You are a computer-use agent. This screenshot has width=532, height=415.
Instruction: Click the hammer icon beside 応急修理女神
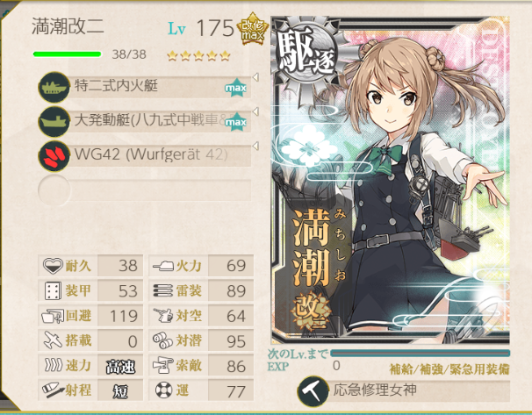click(313, 391)
